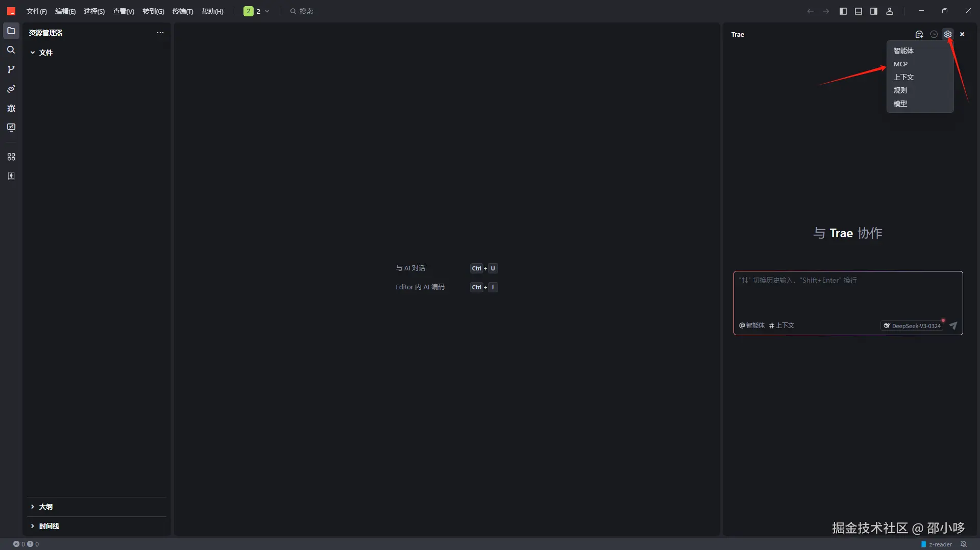Open the Extensions grid icon in sidebar
This screenshot has height=550, width=980.
tap(11, 157)
